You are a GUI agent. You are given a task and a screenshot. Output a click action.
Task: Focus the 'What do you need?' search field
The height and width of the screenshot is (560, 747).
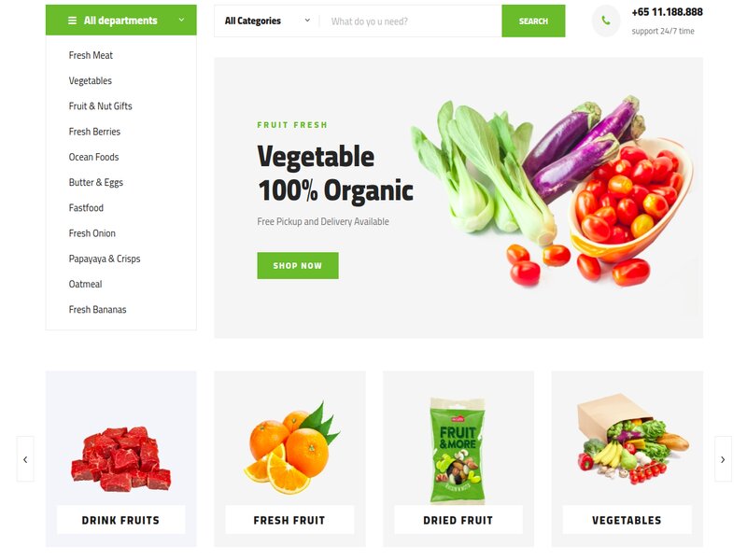pos(410,21)
